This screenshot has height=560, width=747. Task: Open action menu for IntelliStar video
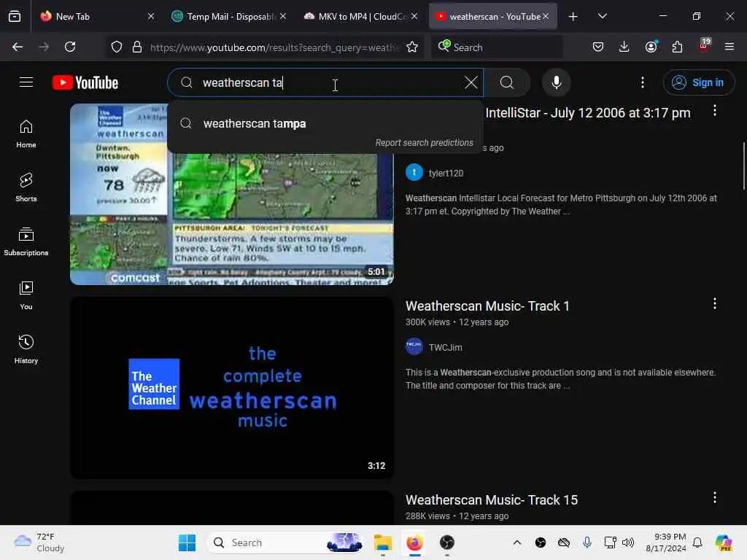pos(715,111)
